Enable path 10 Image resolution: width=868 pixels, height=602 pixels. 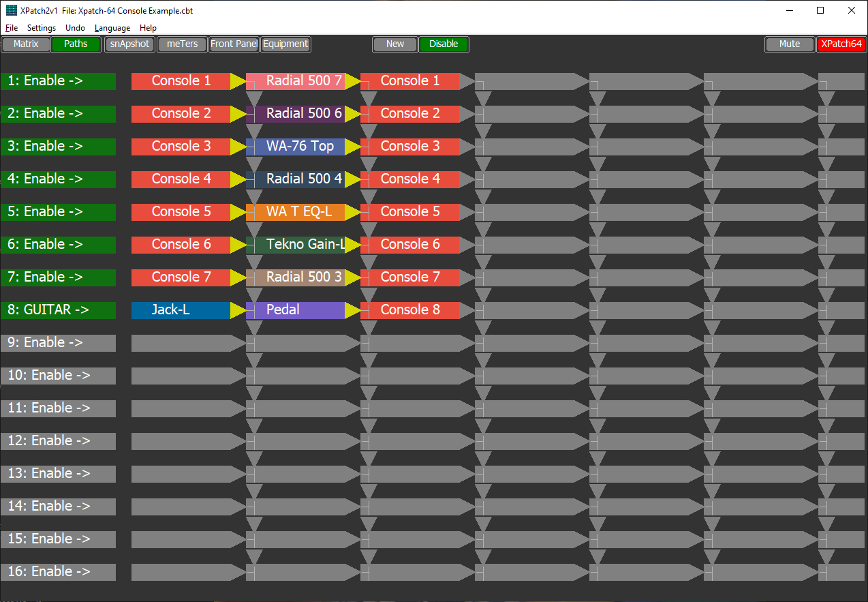(x=58, y=376)
